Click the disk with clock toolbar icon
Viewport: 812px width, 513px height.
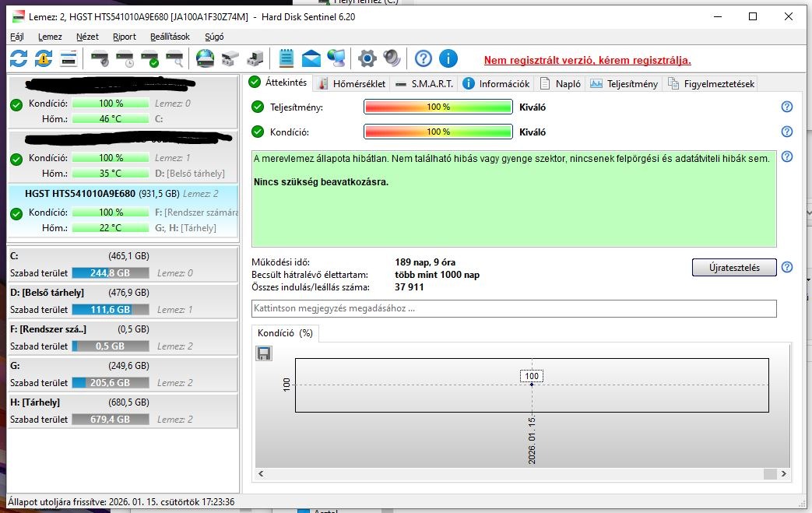125,58
